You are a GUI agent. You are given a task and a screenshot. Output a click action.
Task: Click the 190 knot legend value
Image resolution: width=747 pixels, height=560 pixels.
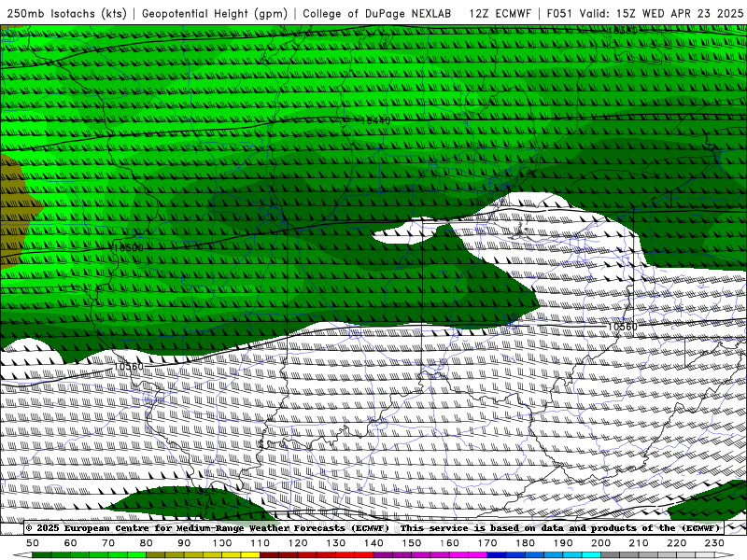point(563,543)
